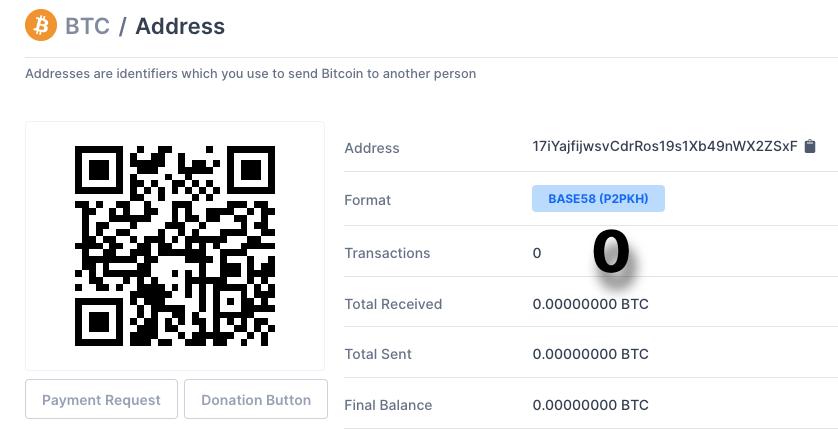The height and width of the screenshot is (442, 838).
Task: Click the Total Received label
Action: click(x=393, y=304)
